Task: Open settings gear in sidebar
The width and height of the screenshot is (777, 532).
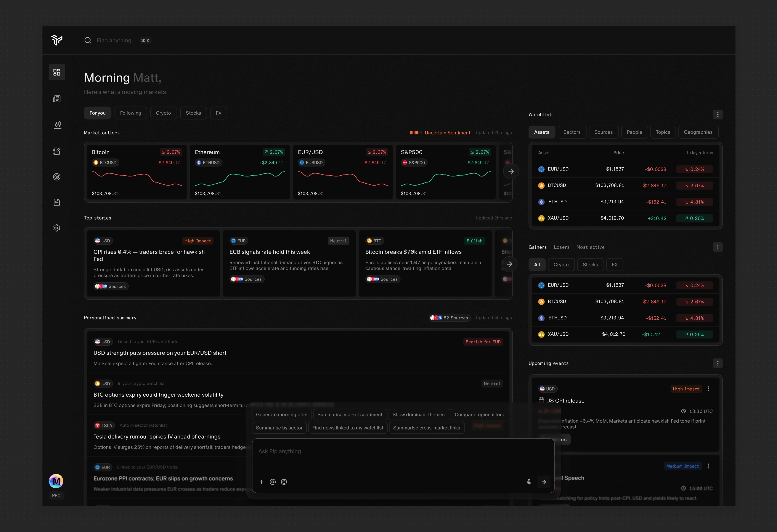Action: (x=57, y=228)
